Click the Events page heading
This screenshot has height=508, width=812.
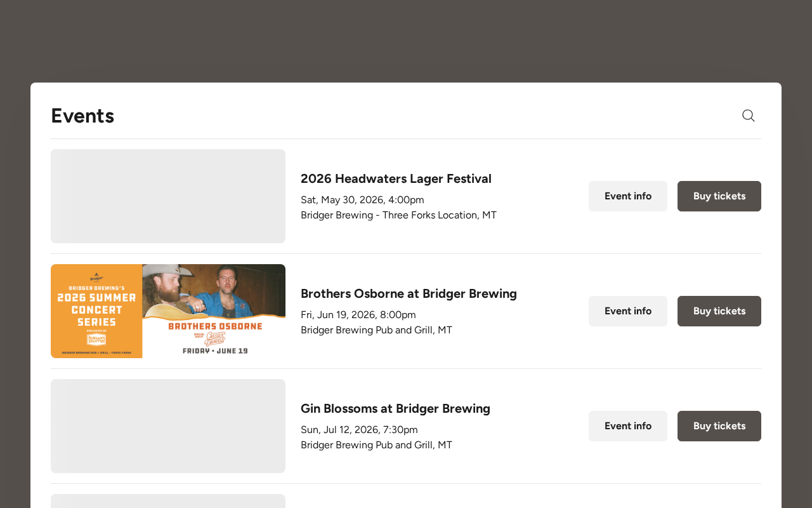pyautogui.click(x=82, y=116)
